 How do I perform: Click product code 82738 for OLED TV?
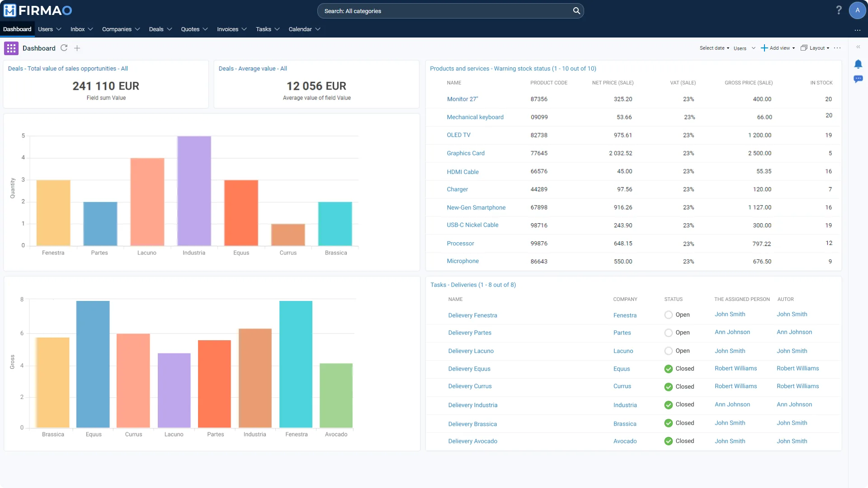(539, 135)
